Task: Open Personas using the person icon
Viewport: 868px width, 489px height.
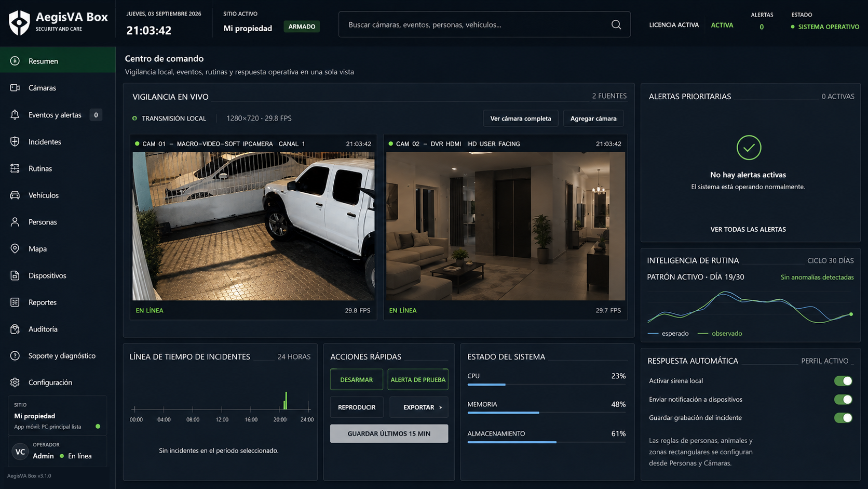Action: point(15,222)
